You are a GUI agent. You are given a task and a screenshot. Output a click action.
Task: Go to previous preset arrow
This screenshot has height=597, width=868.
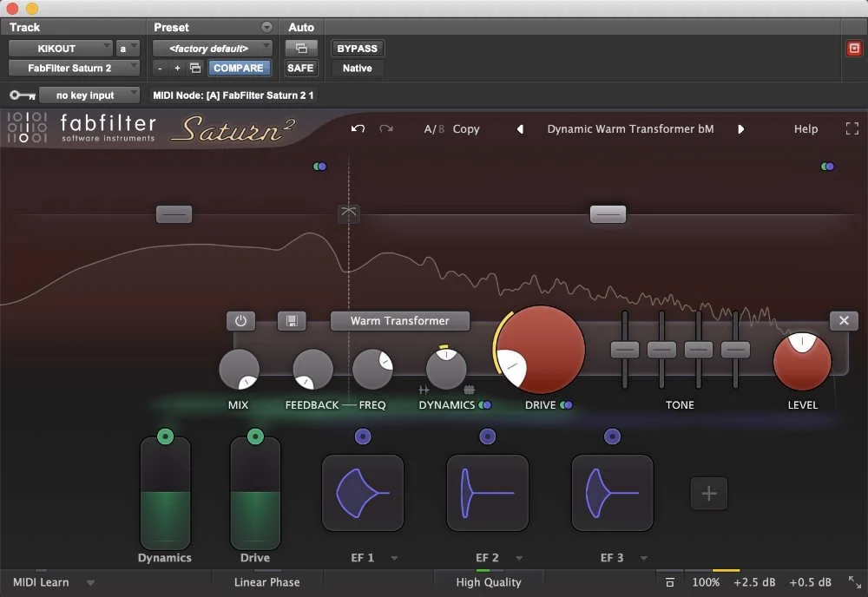click(520, 129)
